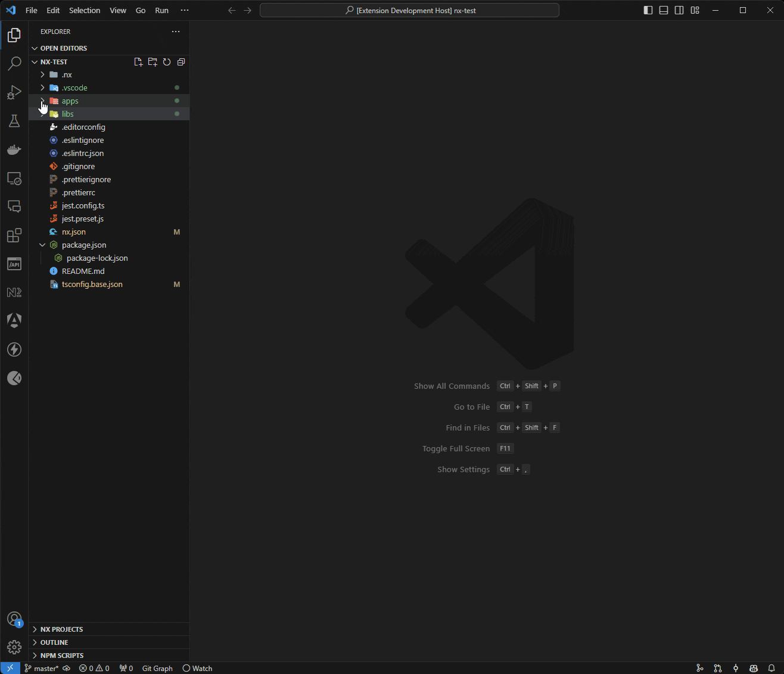The width and height of the screenshot is (784, 674).
Task: Open the Run and Debug view
Action: [14, 92]
